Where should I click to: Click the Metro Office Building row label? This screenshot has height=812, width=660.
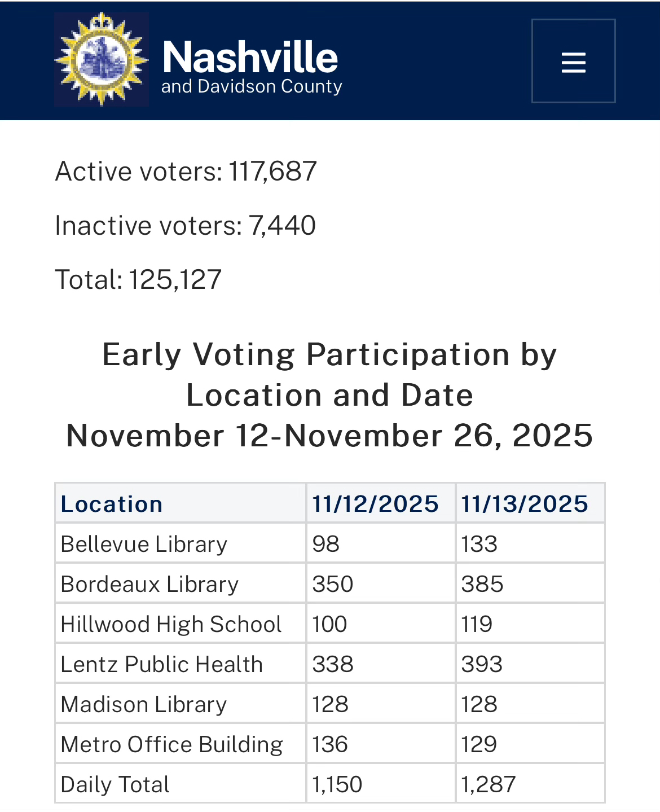(x=171, y=744)
